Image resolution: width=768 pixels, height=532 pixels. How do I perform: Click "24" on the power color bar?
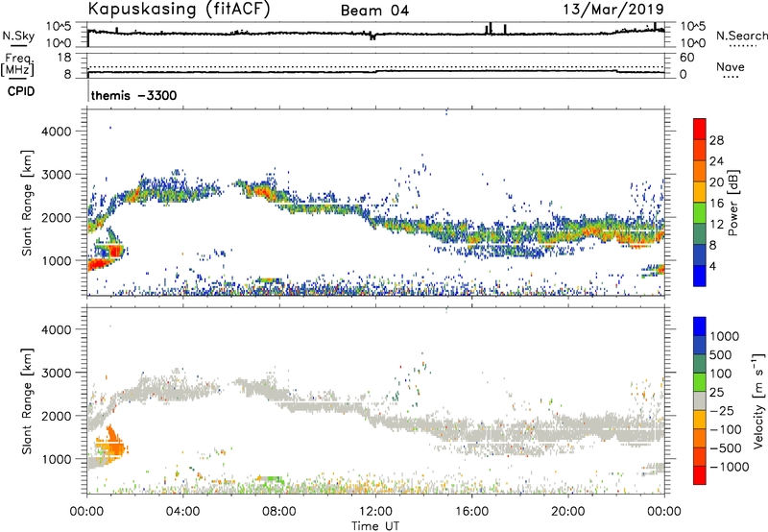(x=716, y=161)
